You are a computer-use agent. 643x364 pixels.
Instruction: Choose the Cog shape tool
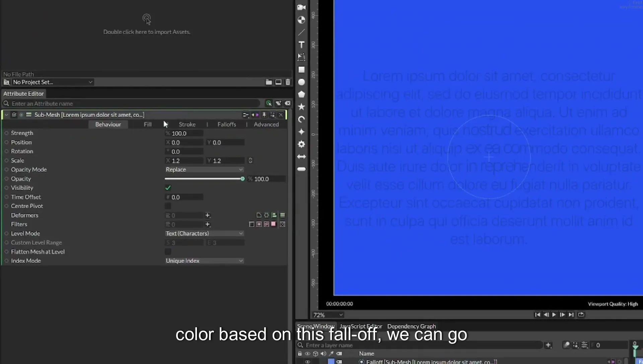301,144
